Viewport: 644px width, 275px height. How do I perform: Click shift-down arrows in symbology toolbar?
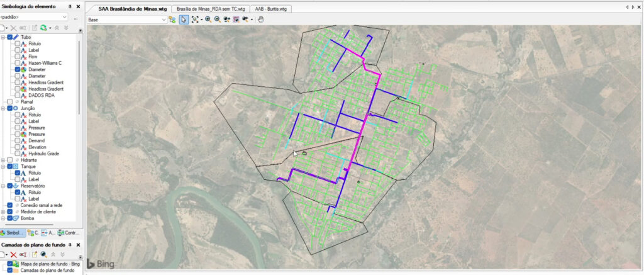click(66, 28)
